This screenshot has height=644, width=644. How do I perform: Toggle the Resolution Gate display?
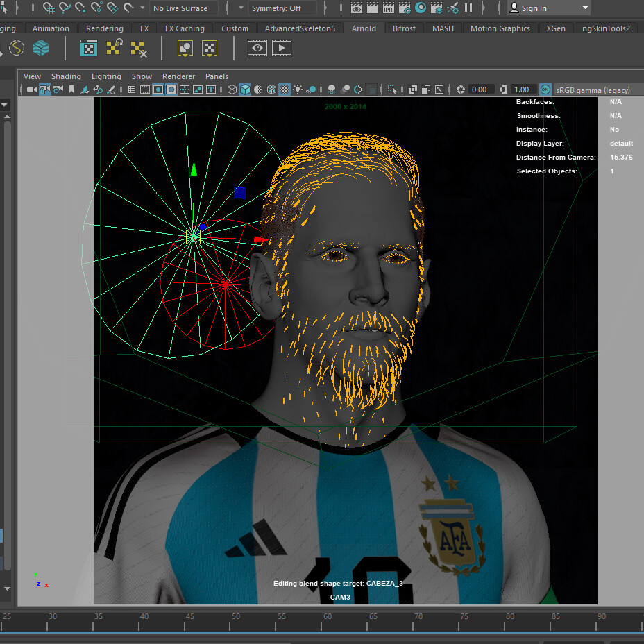tap(158, 90)
